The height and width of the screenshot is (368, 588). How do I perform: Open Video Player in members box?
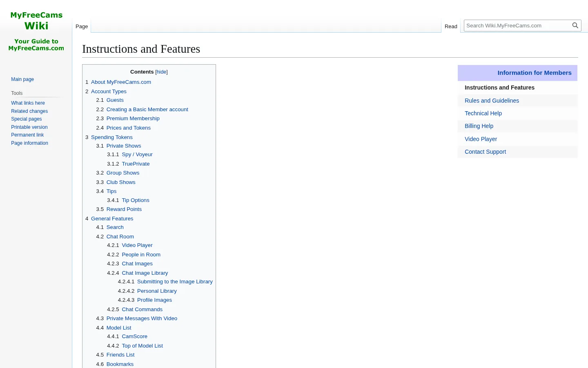[x=481, y=139]
